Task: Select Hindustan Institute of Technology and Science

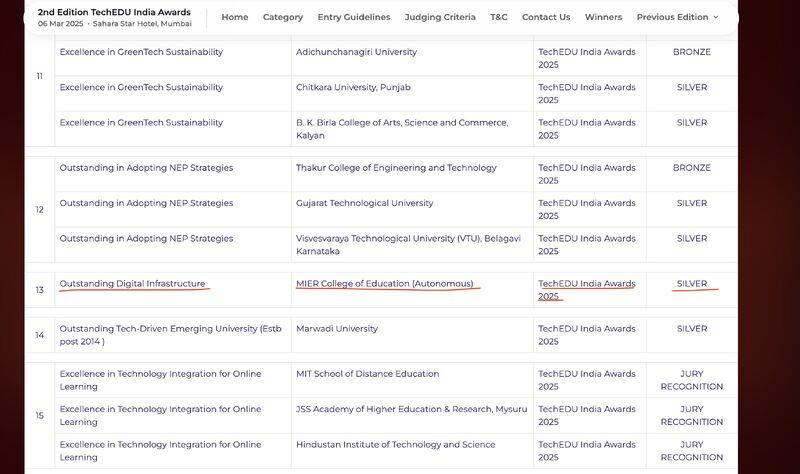Action: 395,444
